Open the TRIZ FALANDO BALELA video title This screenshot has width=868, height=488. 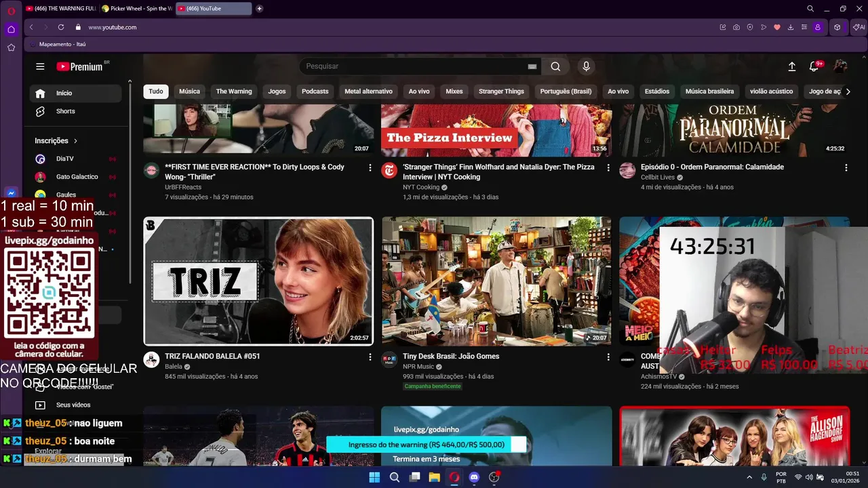pyautogui.click(x=212, y=357)
